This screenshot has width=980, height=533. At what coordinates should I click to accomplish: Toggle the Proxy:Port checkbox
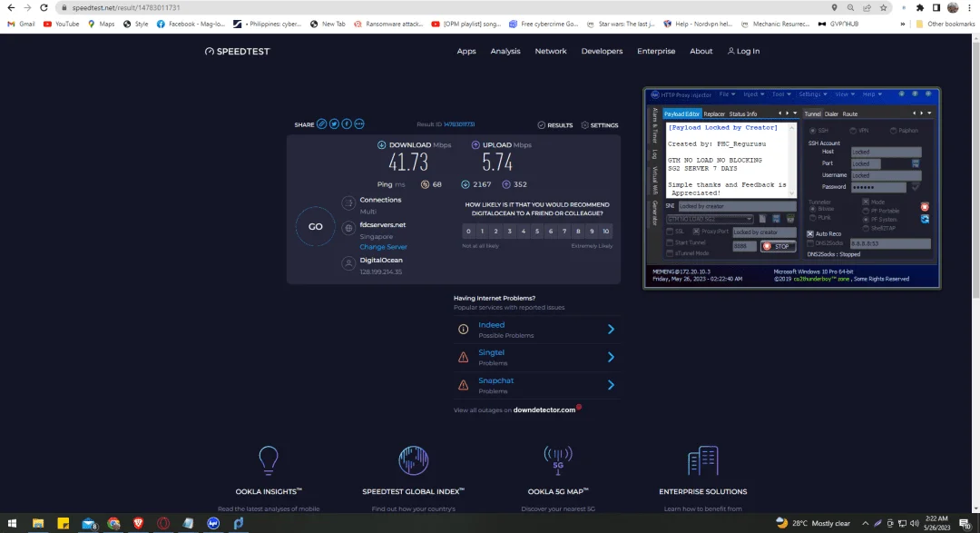696,232
